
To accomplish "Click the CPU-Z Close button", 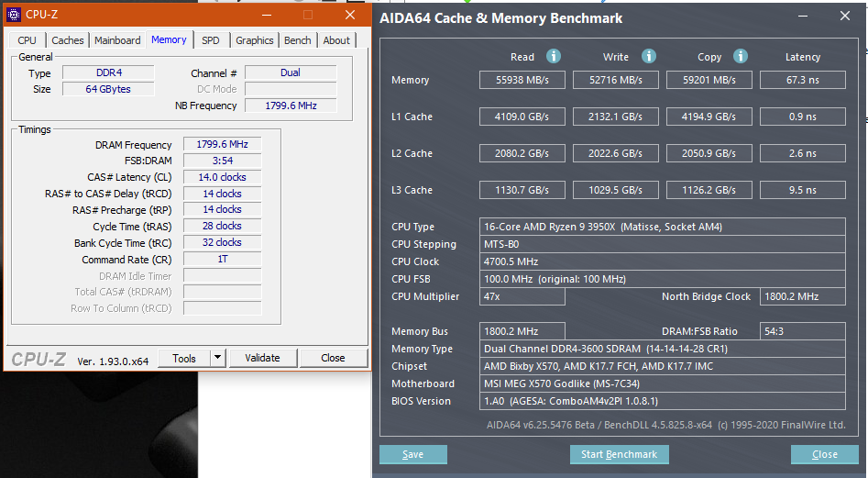I will (x=334, y=359).
